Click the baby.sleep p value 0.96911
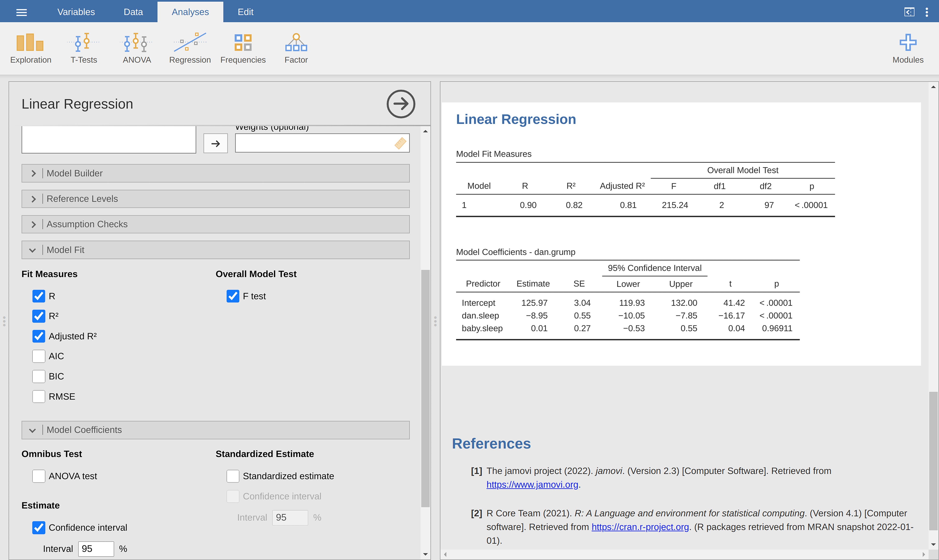939x560 pixels. pos(777,328)
